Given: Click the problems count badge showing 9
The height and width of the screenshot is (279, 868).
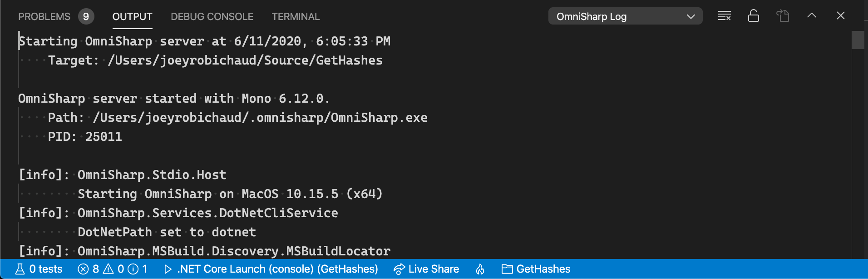Looking at the screenshot, I should click(85, 15).
